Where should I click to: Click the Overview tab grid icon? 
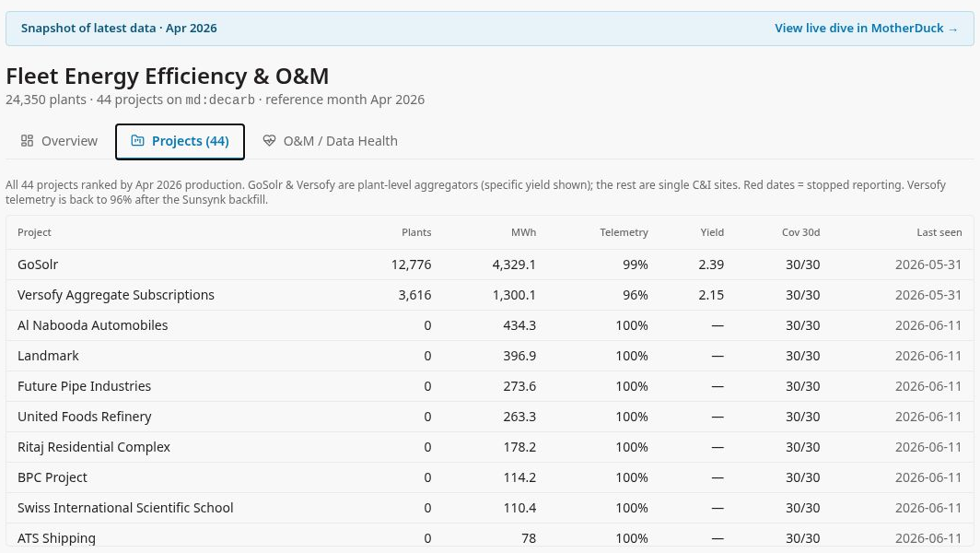pos(27,141)
